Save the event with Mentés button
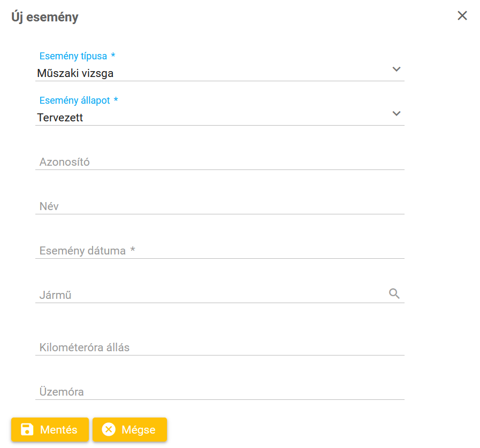Viewport: 480px width, 448px height. [50, 429]
